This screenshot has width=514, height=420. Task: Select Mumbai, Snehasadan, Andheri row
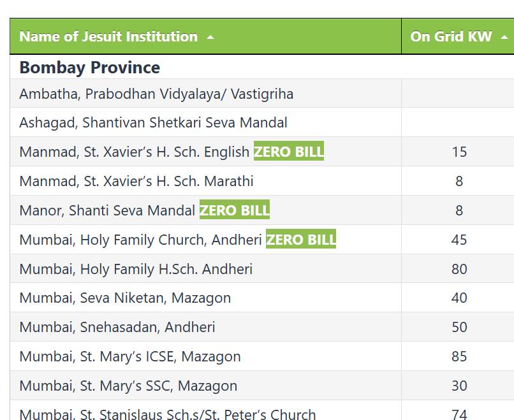tap(262, 327)
